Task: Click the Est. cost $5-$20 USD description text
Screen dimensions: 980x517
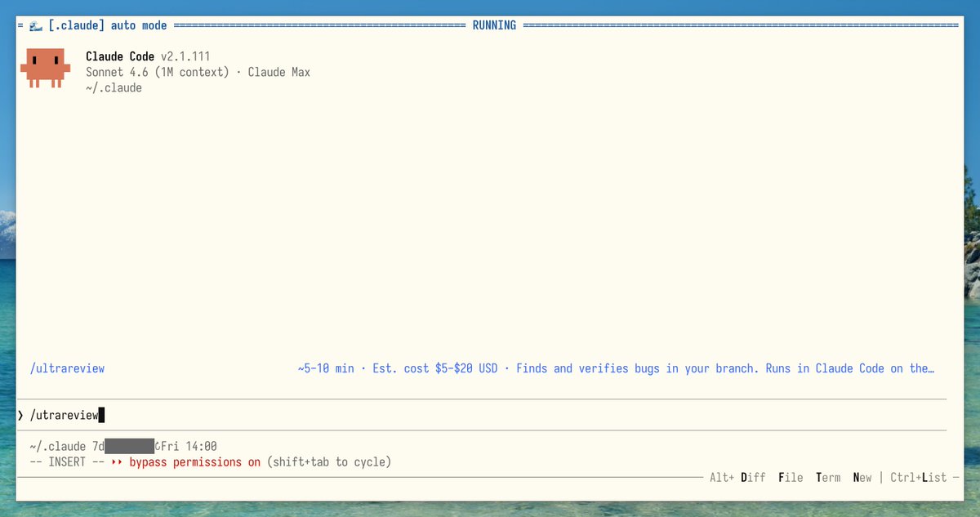Action: point(434,368)
